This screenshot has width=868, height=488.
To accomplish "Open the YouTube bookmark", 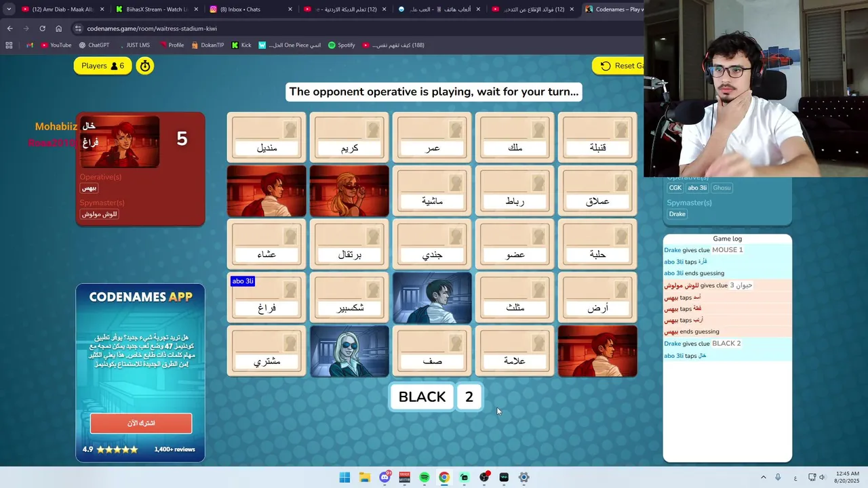I will 56,45.
